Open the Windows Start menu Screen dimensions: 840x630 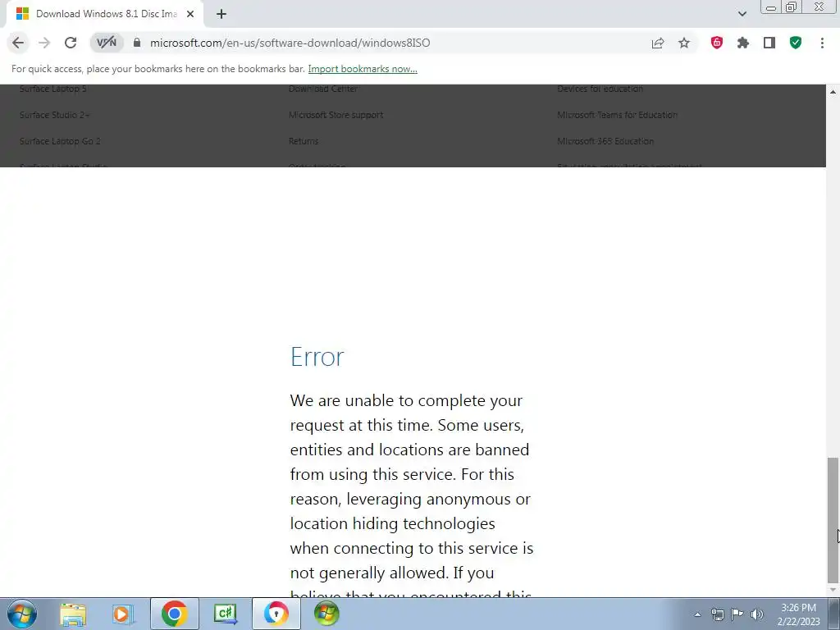[x=22, y=614]
